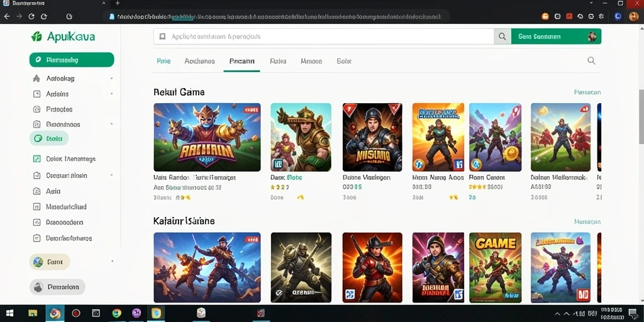Click the Banx globe pill button
Screen dimensions: 644x322
pyautogui.click(x=49, y=262)
